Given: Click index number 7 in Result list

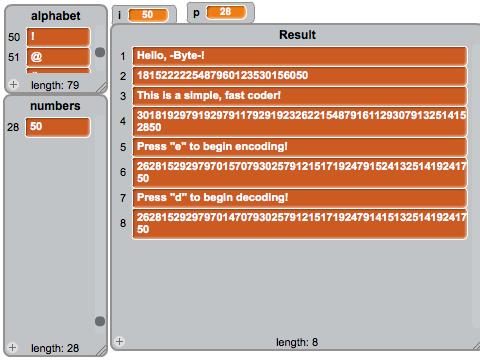Looking at the screenshot, I should (123, 198).
